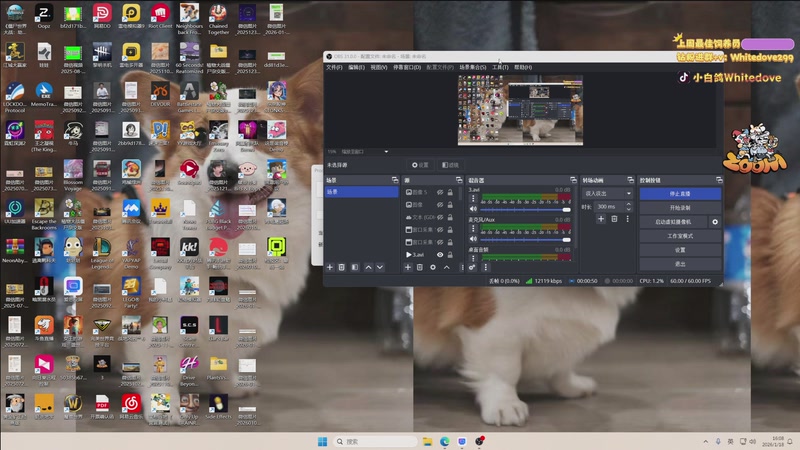Open the 文件(F) menu
Image resolution: width=800 pixels, height=450 pixels.
(334, 67)
